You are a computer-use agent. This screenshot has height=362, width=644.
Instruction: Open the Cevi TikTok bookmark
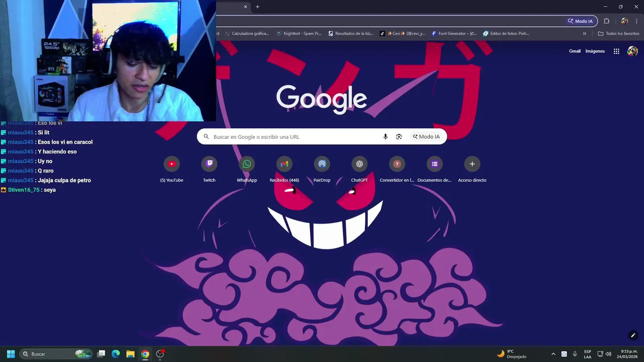point(403,34)
